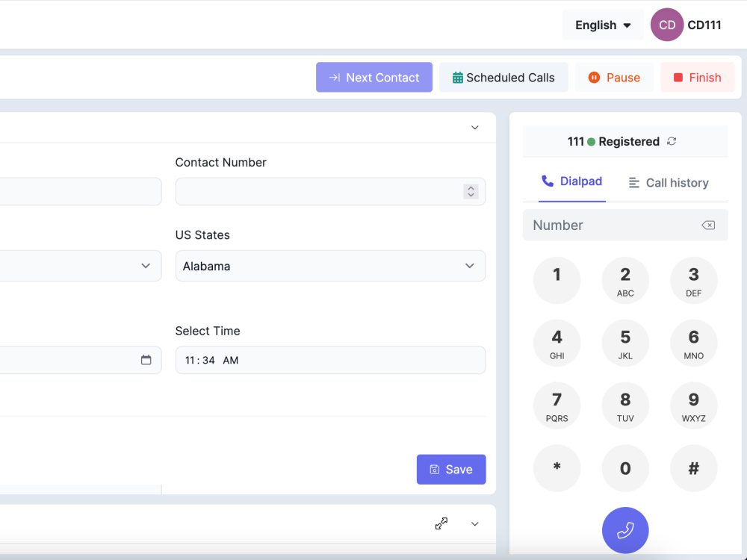The width and height of the screenshot is (747, 560).
Task: Click the 111 Registered status text
Action: (x=613, y=141)
